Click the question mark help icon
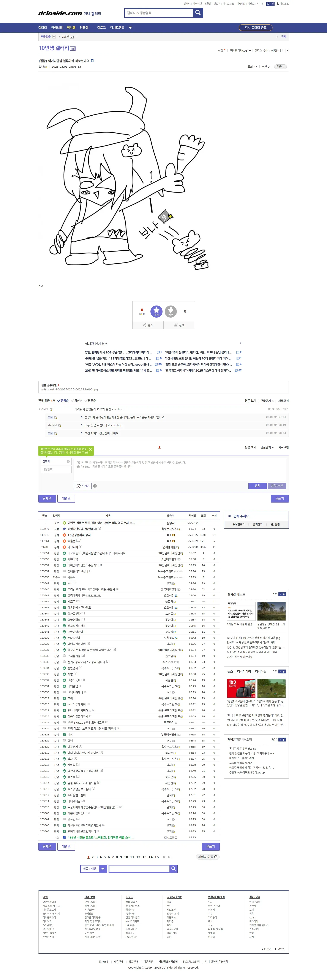This screenshot has width=327, height=980. (95, 486)
